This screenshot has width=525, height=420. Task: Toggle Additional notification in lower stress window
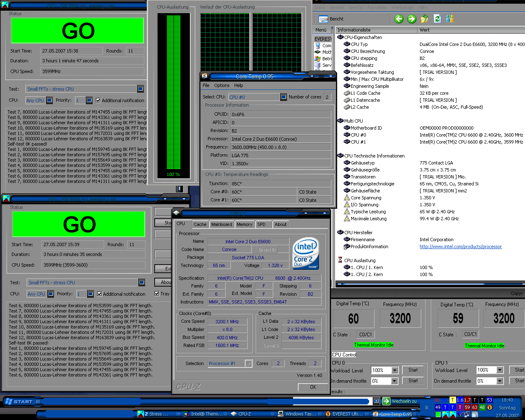point(99,294)
